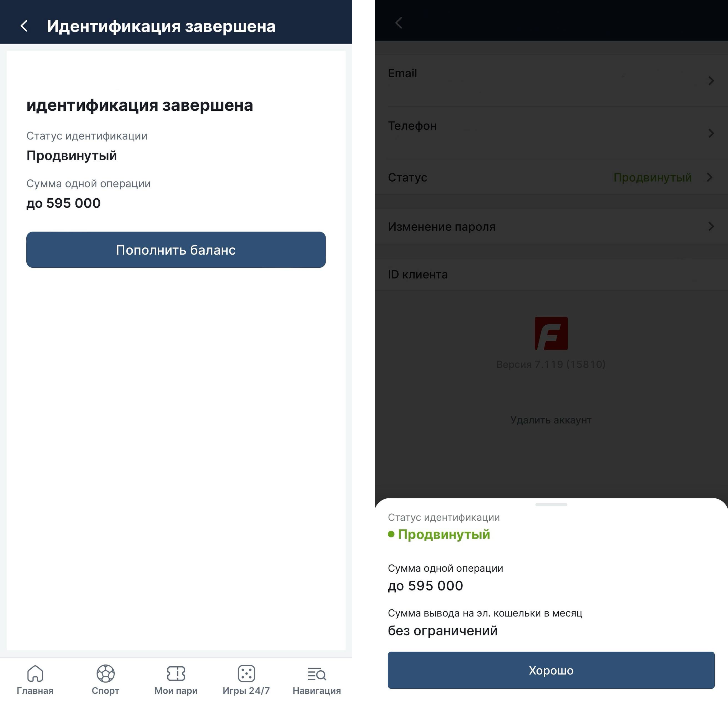
Task: Click the Пополнить баланс button
Action: tap(176, 249)
